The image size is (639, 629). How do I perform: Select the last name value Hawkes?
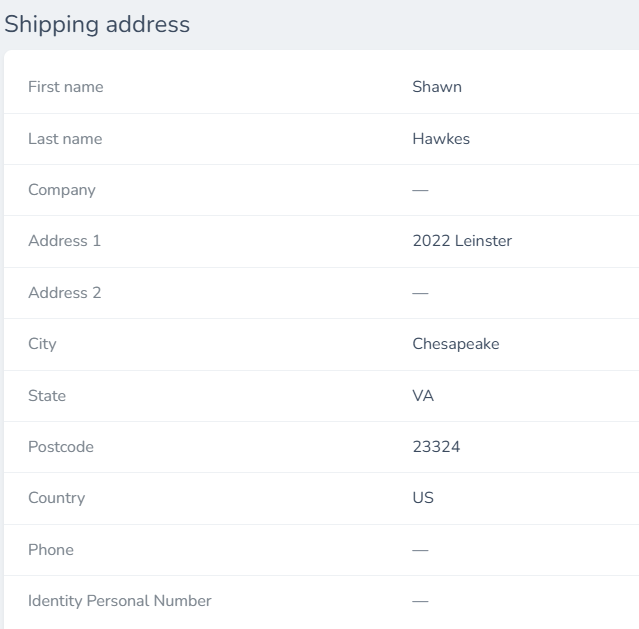coord(441,139)
